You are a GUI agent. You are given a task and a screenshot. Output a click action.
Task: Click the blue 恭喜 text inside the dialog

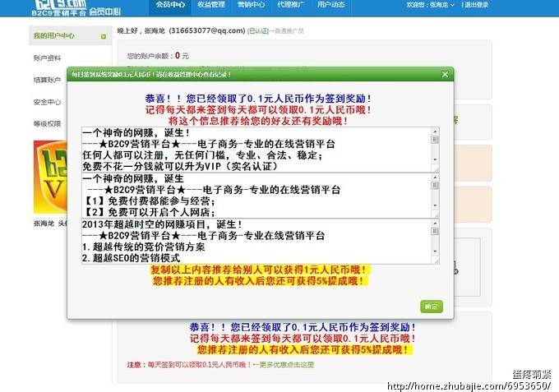258,99
